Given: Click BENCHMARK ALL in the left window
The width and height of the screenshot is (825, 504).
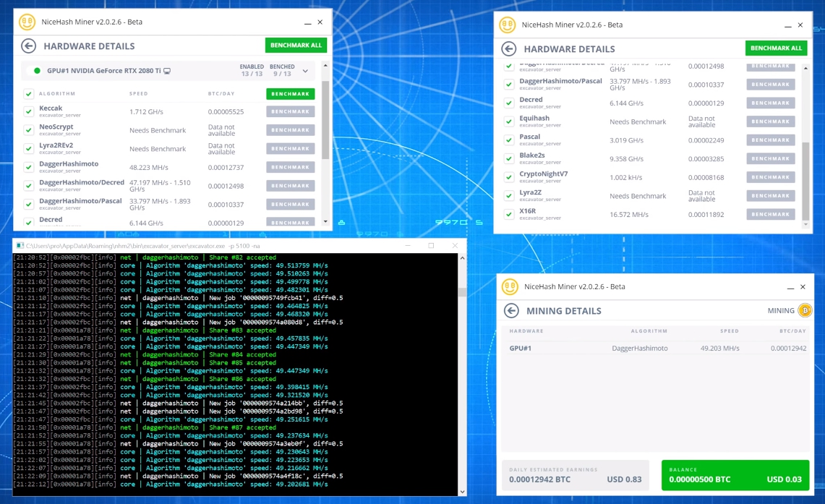Looking at the screenshot, I should [296, 46].
